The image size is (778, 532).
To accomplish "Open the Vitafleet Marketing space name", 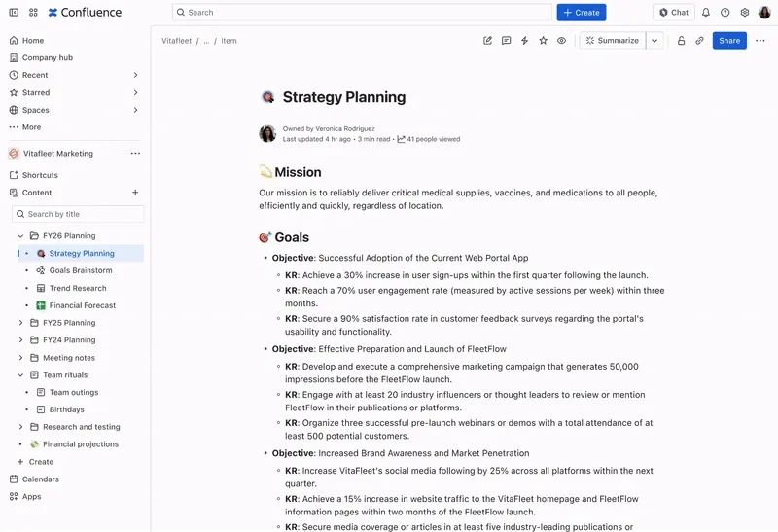I will [x=58, y=154].
